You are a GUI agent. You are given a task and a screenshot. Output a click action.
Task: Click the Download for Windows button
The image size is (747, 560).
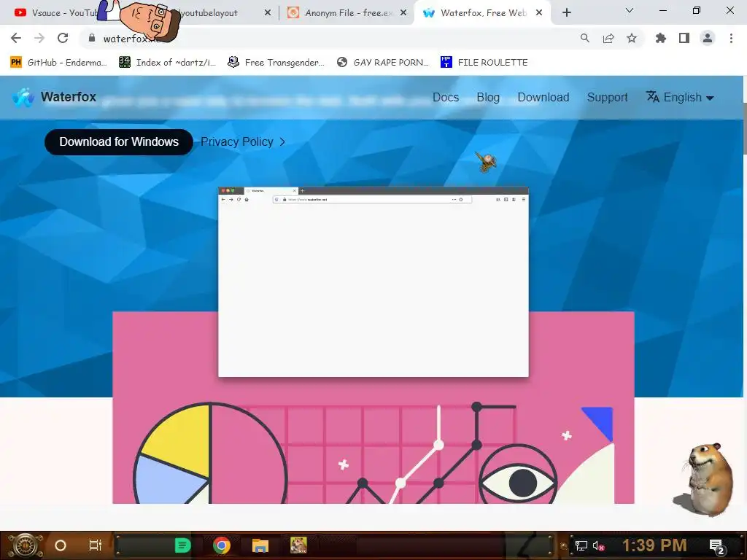(x=119, y=142)
